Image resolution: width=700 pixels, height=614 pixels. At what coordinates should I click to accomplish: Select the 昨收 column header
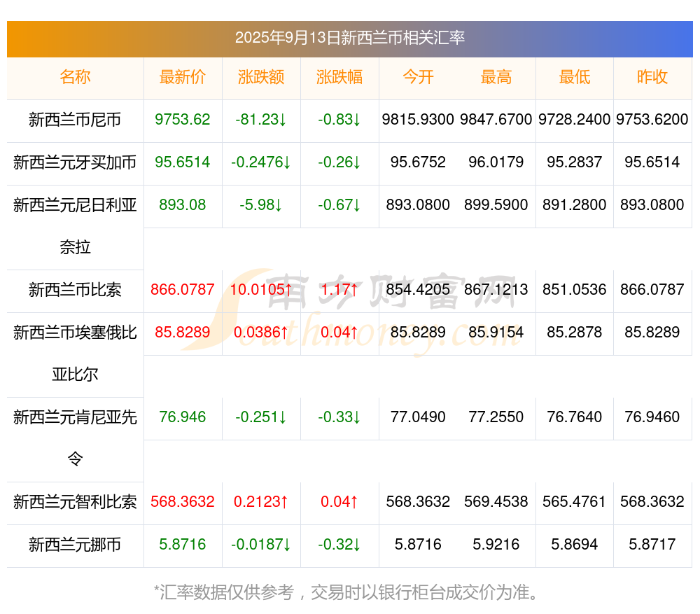pos(652,77)
